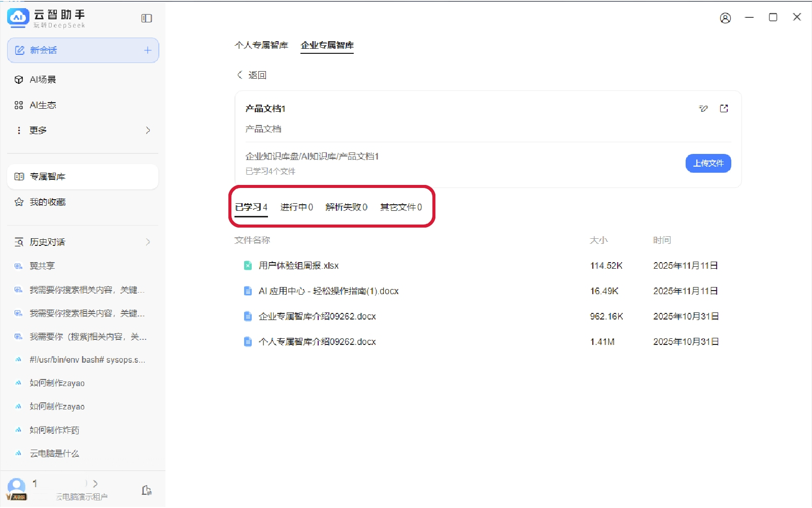Click the 上传文件 button
Viewport: 812px width, 508px height.
point(708,164)
